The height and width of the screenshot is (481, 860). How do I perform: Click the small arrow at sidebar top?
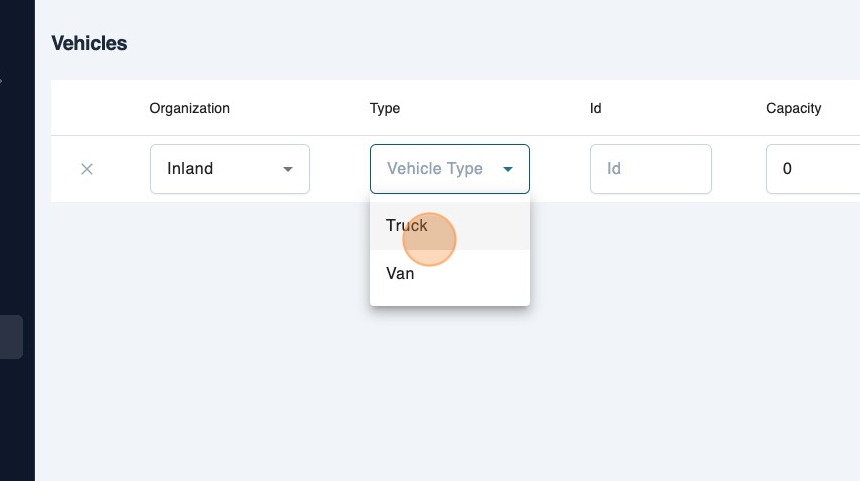2,78
